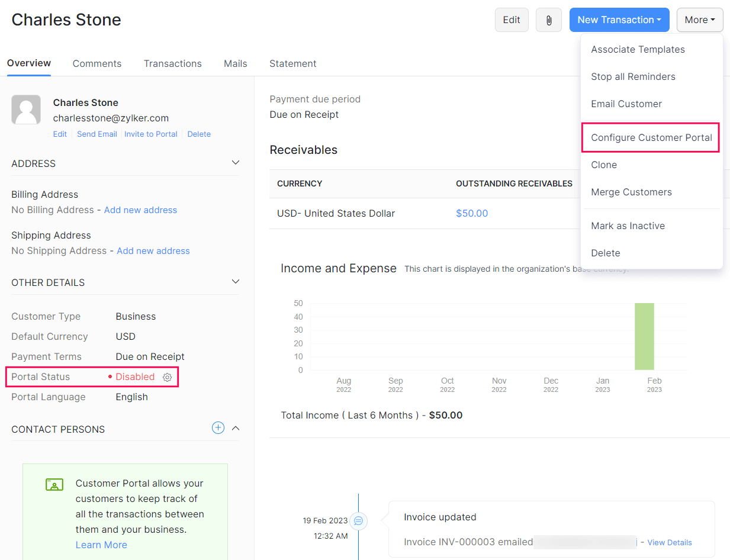Viewport: 730px width, 560px height.
Task: Click the contact card icon in the Customer Portal banner
Action: [54, 484]
